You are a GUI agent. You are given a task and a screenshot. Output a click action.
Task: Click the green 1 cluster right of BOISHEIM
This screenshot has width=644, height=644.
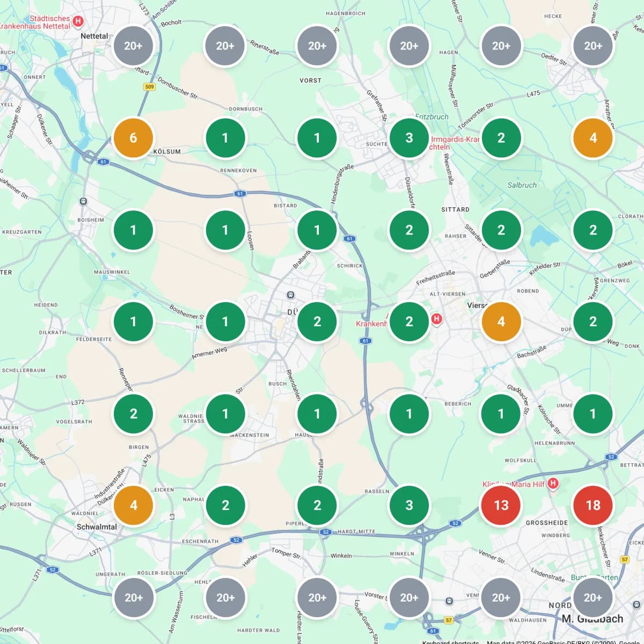[133, 230]
